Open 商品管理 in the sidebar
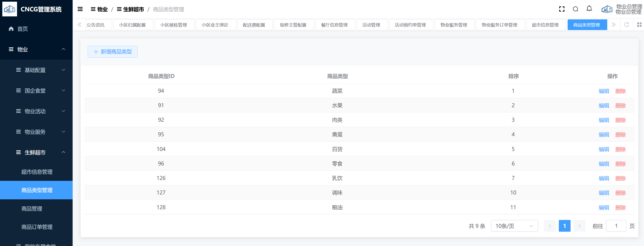 [32, 209]
